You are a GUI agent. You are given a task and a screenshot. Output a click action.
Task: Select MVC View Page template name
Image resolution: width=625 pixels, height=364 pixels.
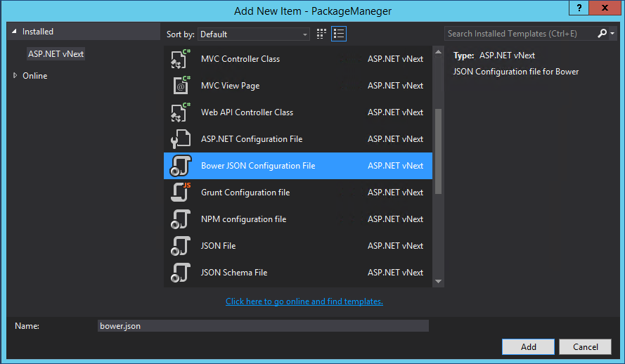coord(231,86)
